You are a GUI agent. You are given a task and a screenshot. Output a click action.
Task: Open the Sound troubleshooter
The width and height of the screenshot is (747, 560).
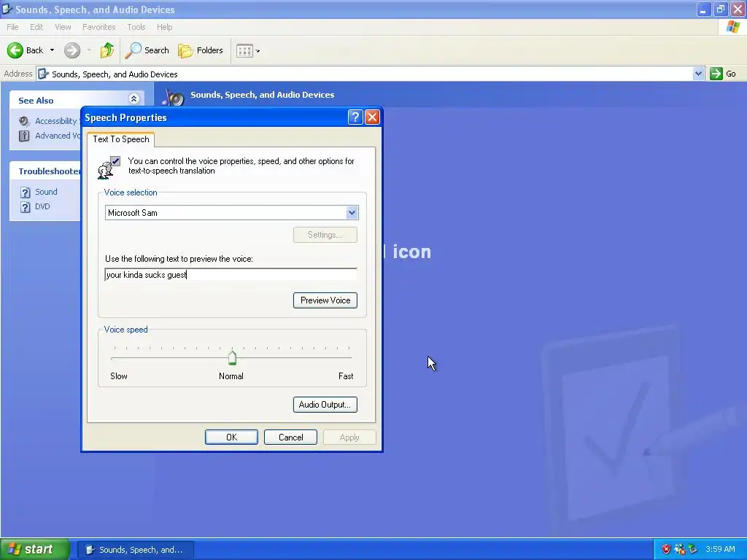click(x=46, y=192)
